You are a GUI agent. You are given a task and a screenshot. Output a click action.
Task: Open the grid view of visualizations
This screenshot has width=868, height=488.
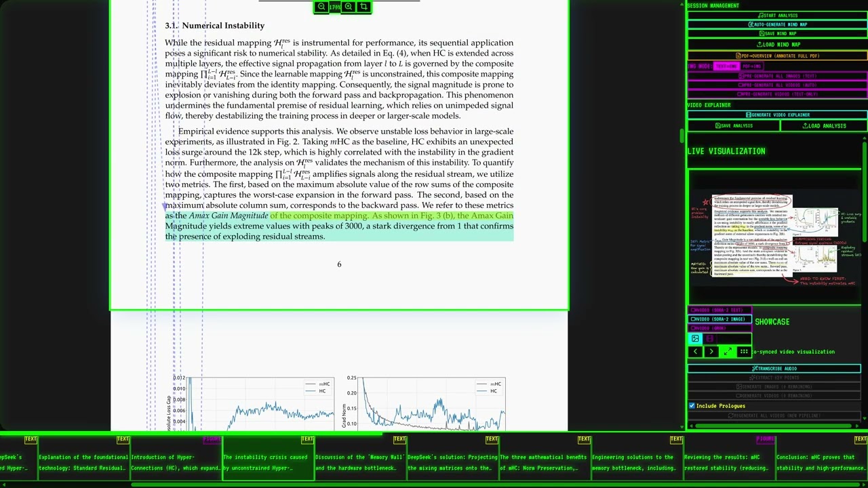click(744, 352)
